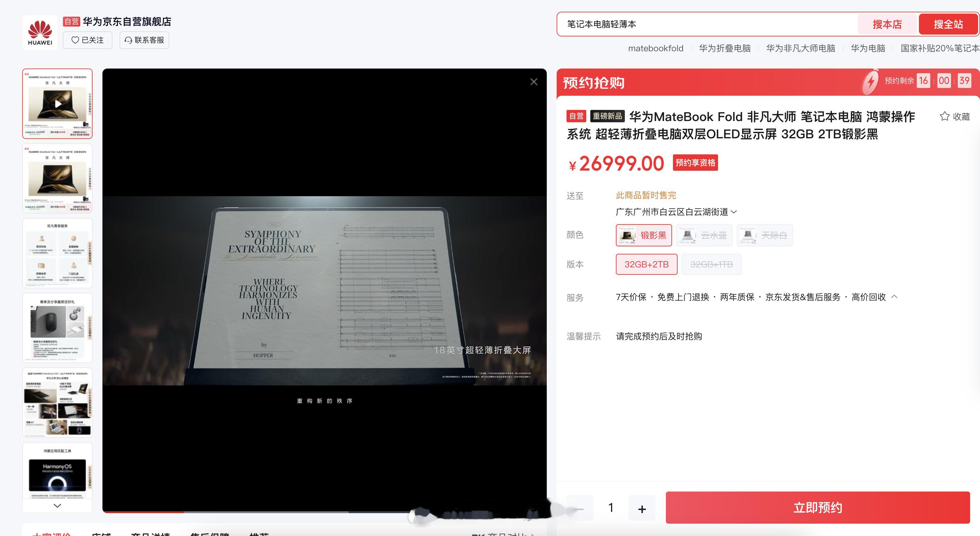Screen dimensions: 980x536
Task: Close the video player with X
Action: click(x=534, y=82)
